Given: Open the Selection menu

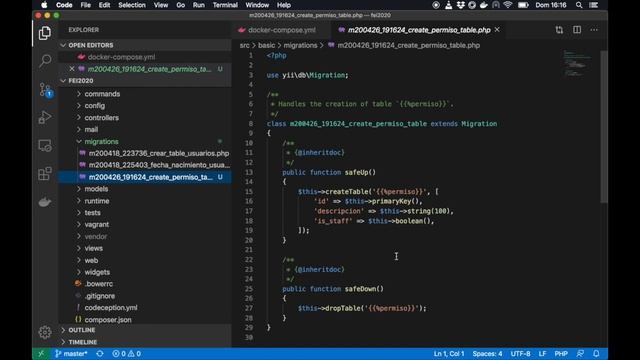Looking at the screenshot, I should [x=132, y=5].
